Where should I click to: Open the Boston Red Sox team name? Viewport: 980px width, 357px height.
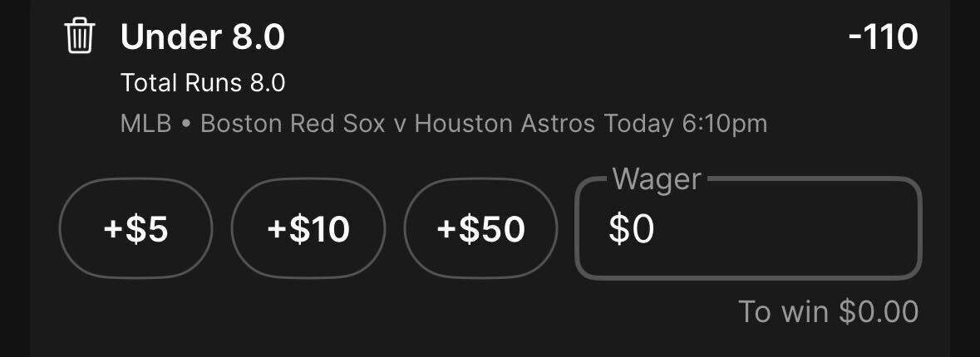click(293, 124)
